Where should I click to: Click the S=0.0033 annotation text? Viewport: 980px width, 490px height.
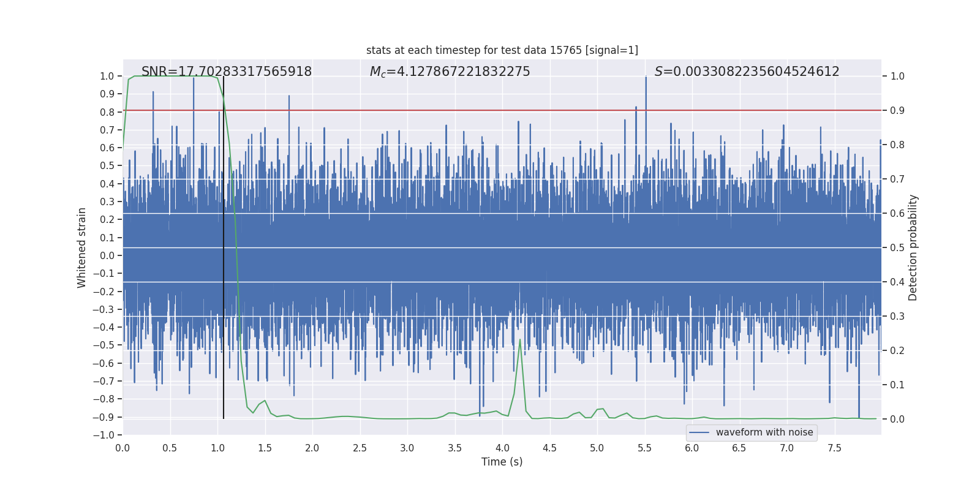pyautogui.click(x=747, y=72)
